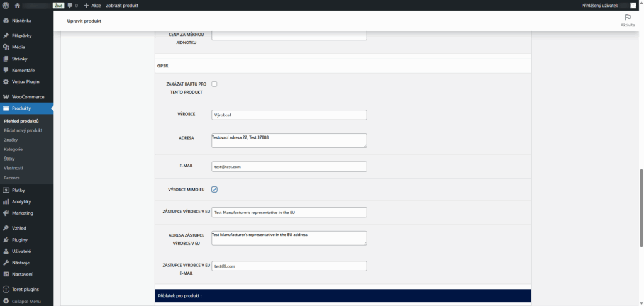The width and height of the screenshot is (644, 306).
Task: Click the GPSR section header
Action: pyautogui.click(x=343, y=65)
